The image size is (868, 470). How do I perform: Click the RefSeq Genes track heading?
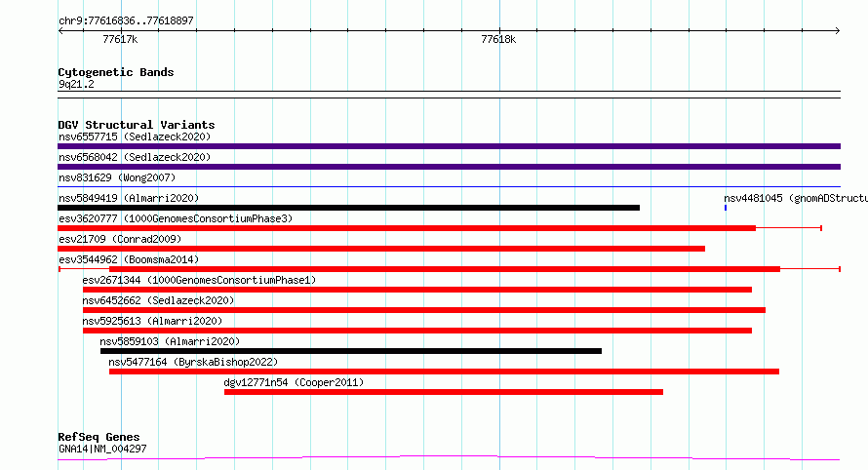[99, 437]
